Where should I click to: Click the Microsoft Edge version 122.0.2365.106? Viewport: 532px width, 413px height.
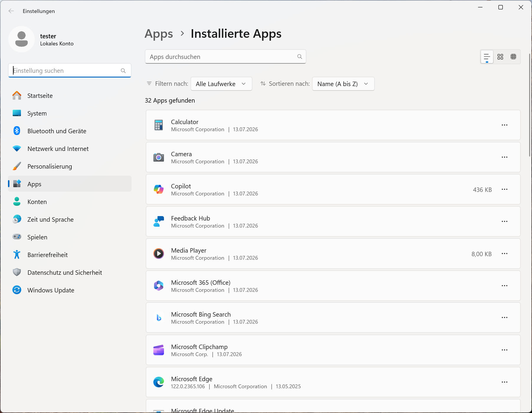click(188, 386)
